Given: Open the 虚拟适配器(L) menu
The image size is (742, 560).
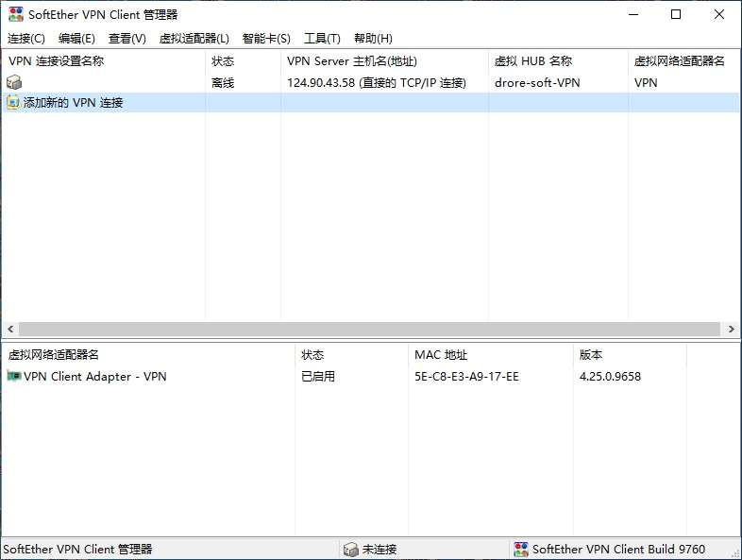Looking at the screenshot, I should [194, 39].
